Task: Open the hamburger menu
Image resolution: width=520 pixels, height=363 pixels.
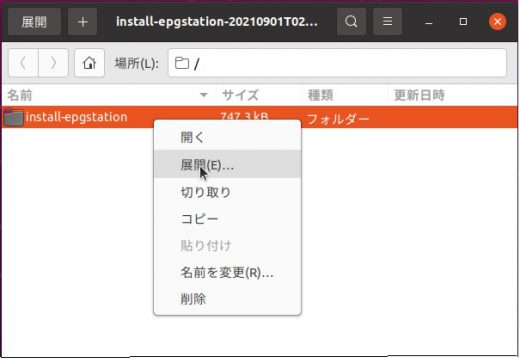Action: (387, 22)
